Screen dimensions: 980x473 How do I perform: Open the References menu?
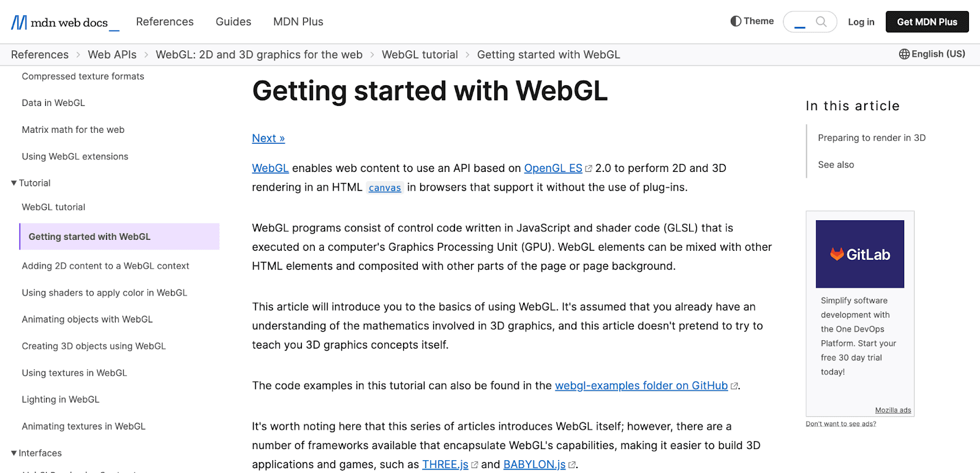pos(165,22)
